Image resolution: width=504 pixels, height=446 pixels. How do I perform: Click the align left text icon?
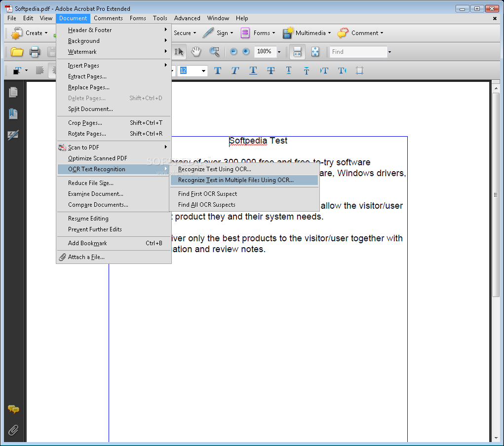pyautogui.click(x=40, y=71)
